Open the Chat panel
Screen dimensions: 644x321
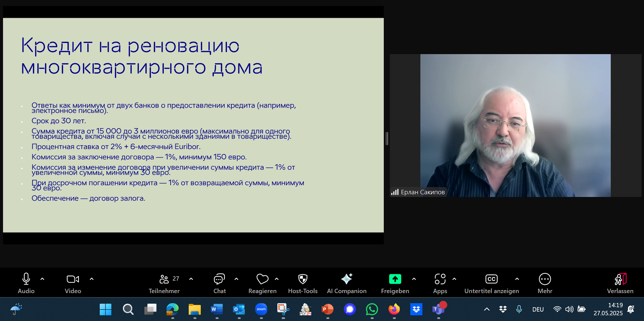220,283
